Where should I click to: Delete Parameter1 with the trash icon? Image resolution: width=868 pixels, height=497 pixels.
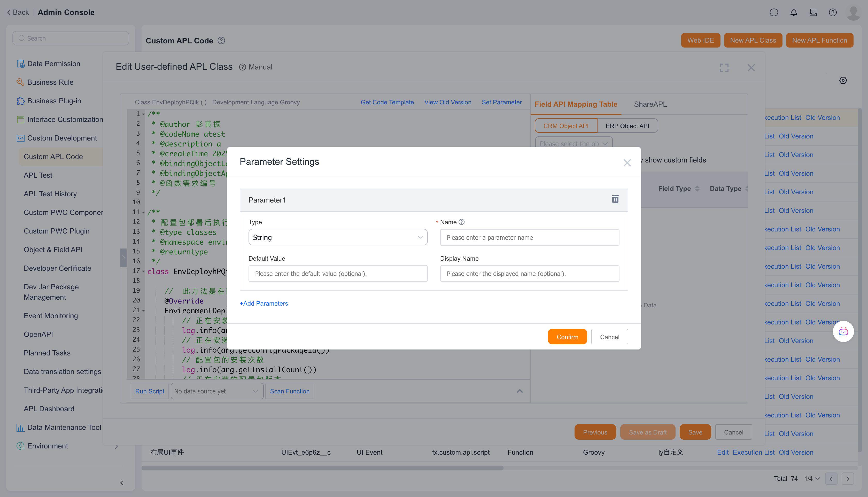(615, 199)
